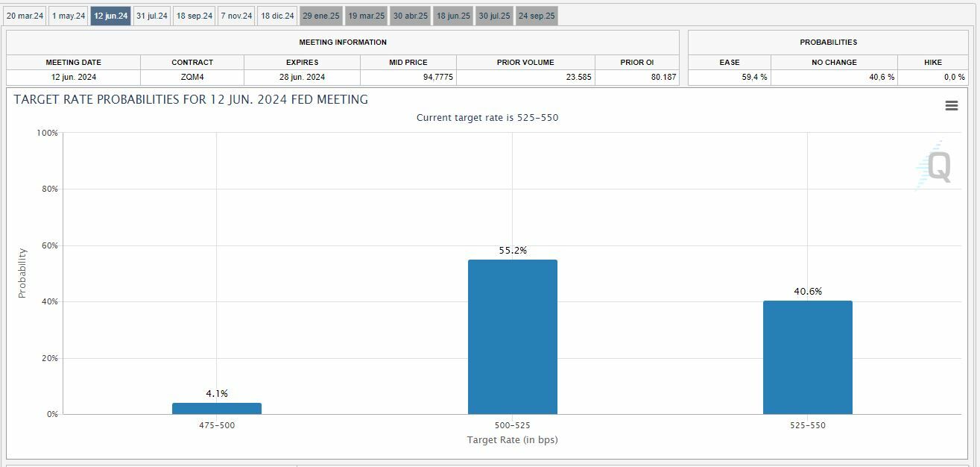Screen dimensions: 980x467
Task: Click the EASE probability header
Action: click(730, 63)
